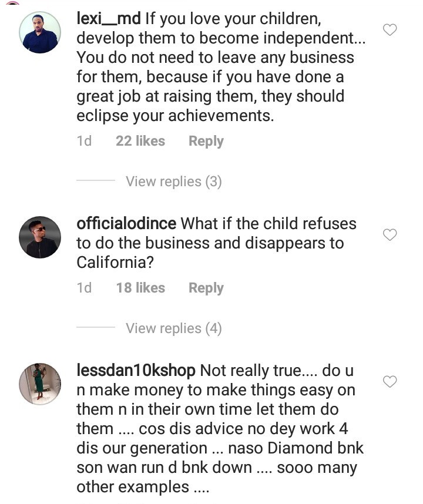Like the officialodince comment with heart
The width and height of the screenshot is (423, 504).
pyautogui.click(x=390, y=235)
